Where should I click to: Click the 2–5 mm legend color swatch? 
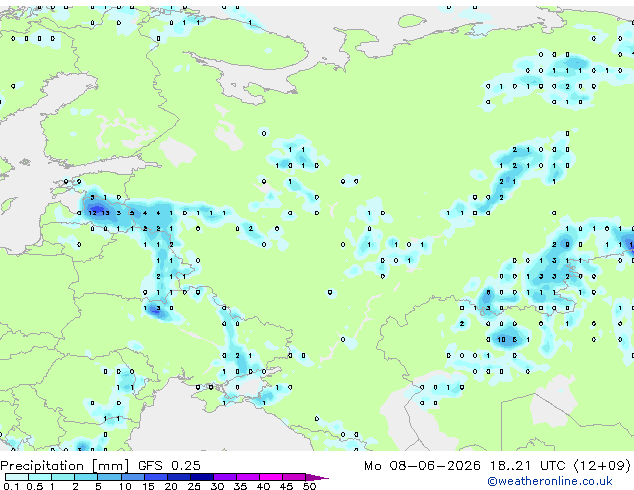pos(87,477)
